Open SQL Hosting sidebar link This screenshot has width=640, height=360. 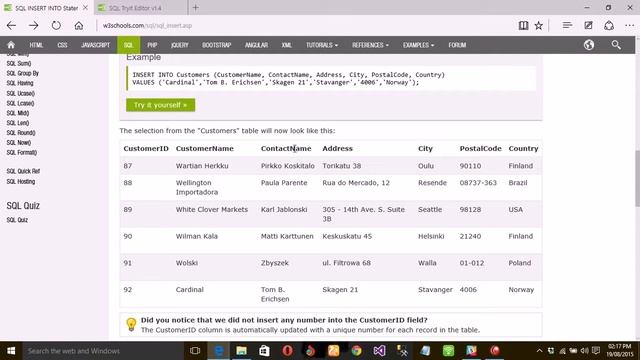tap(21, 181)
